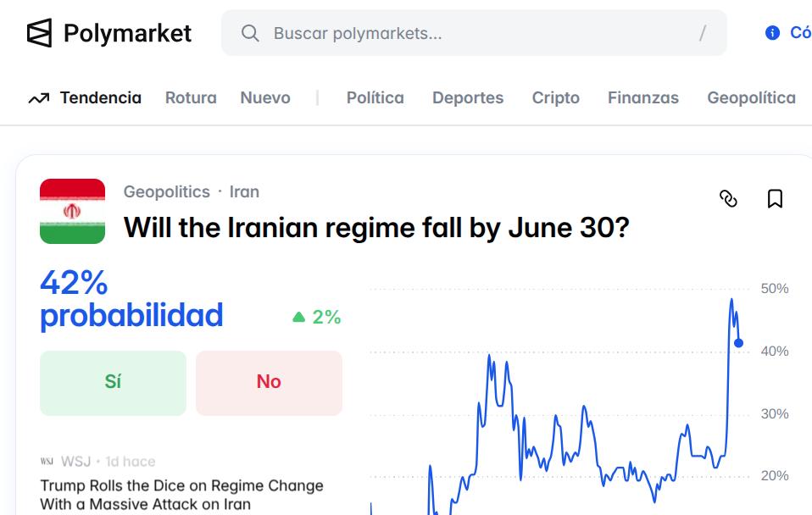
Task: Open the Nuevo tab
Action: click(265, 98)
